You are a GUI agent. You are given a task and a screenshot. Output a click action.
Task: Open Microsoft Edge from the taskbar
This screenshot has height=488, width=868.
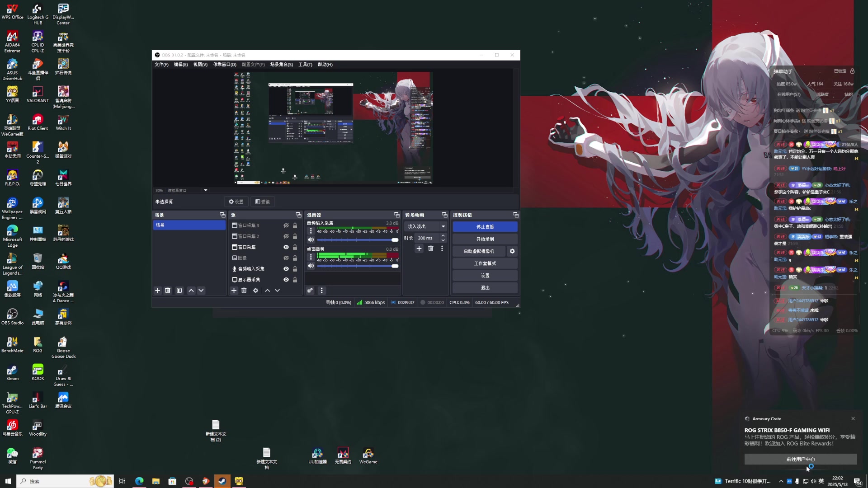click(139, 481)
